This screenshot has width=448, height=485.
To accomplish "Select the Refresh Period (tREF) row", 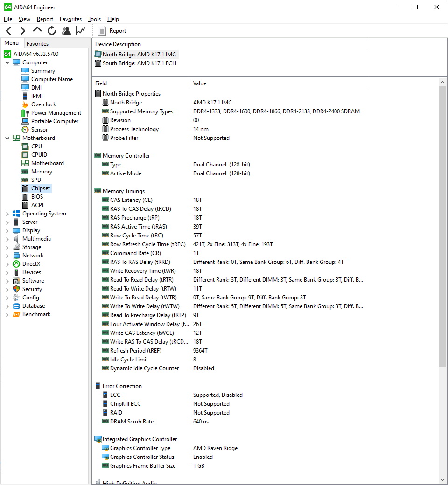I will point(229,351).
